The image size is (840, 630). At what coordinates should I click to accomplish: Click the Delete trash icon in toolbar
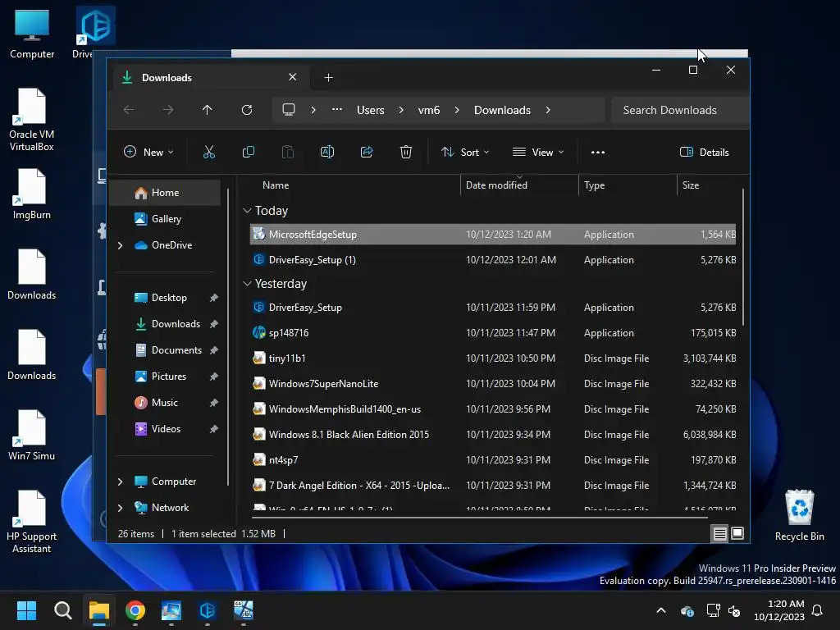[x=406, y=152]
